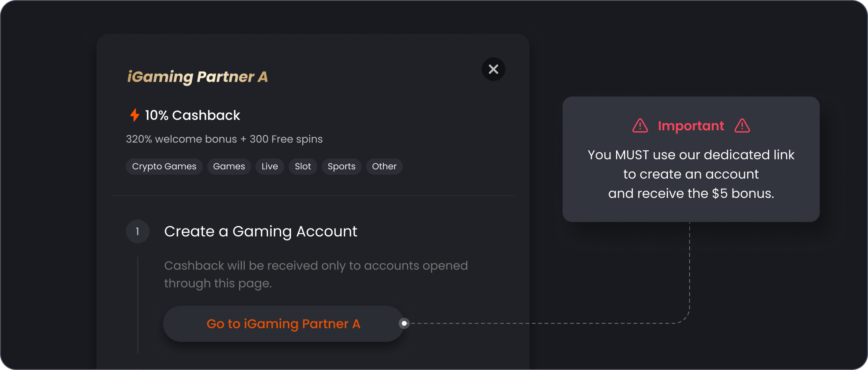The width and height of the screenshot is (868, 370).
Task: Click the cashback accounts notice paragraph
Action: 316,274
